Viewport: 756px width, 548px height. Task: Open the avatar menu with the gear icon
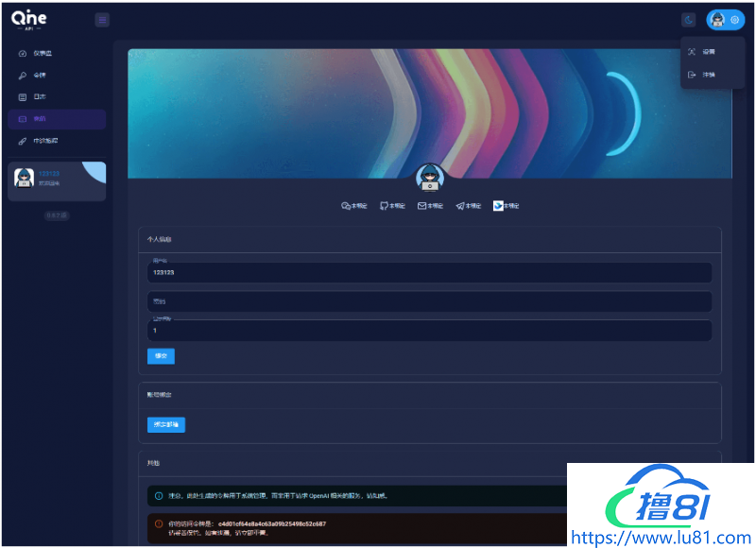(726, 20)
